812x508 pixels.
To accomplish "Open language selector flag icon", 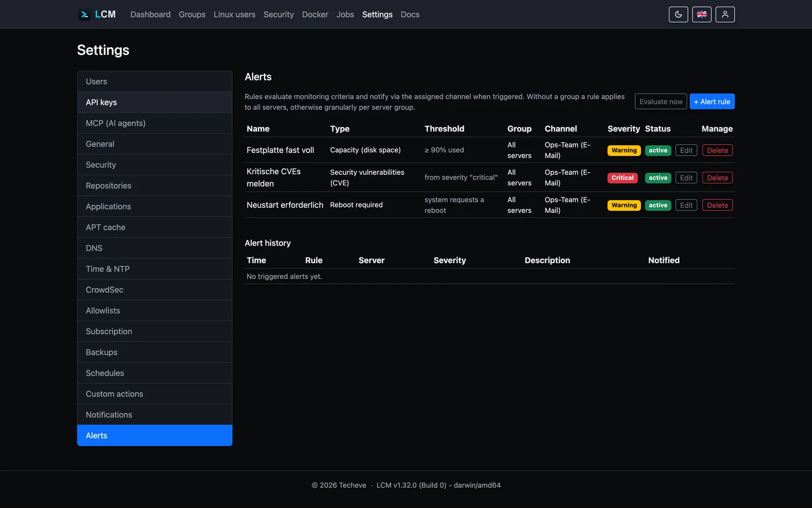I will [x=701, y=14].
